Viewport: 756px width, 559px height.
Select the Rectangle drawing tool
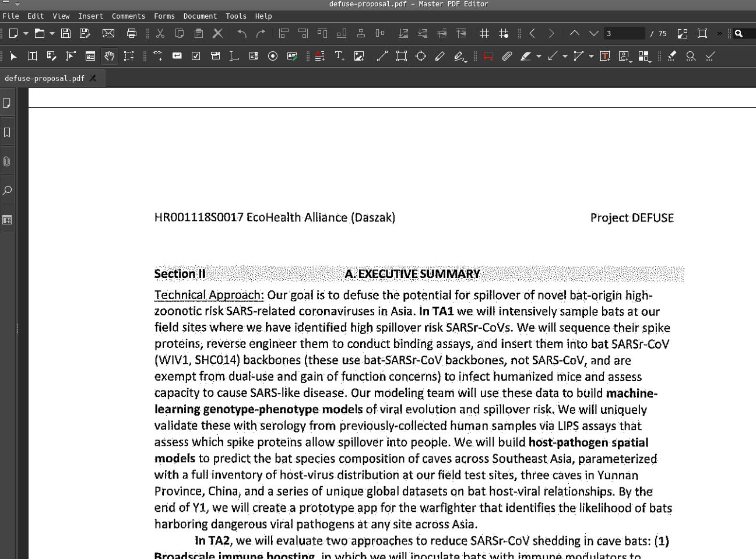point(402,56)
